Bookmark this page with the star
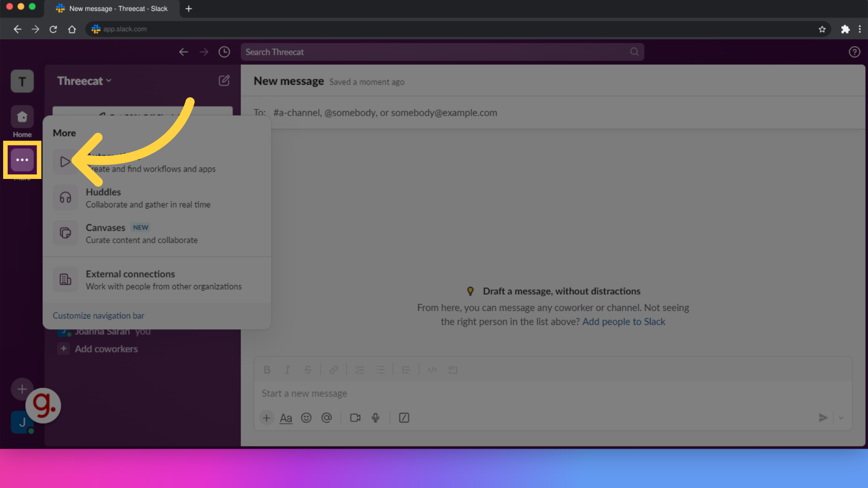Viewport: 868px width, 488px height. point(822,29)
